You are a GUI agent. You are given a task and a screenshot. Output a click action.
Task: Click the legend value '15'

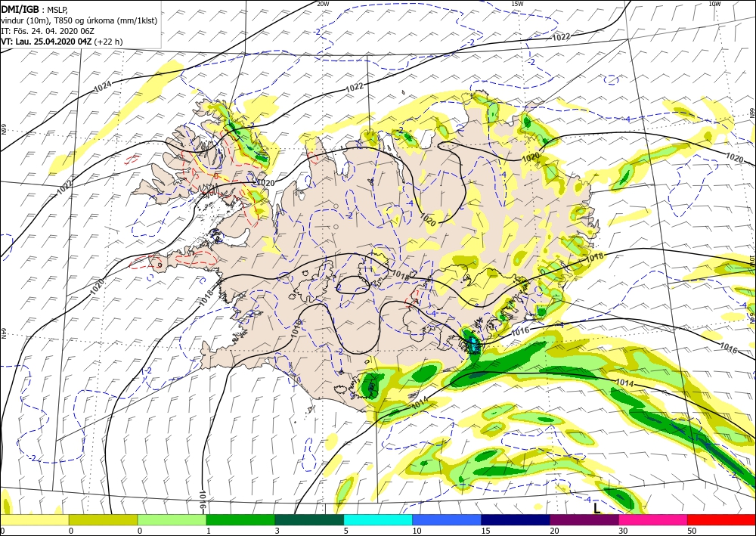click(x=485, y=531)
